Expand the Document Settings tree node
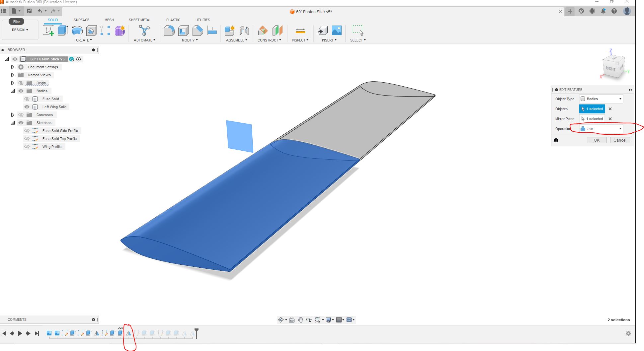This screenshot has width=644, height=351. tap(13, 67)
